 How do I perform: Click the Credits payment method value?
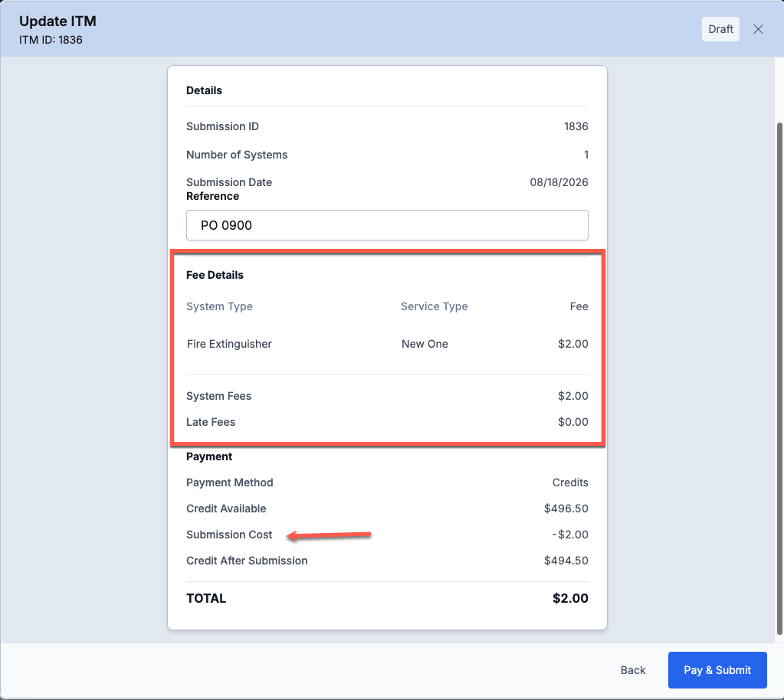coord(570,482)
